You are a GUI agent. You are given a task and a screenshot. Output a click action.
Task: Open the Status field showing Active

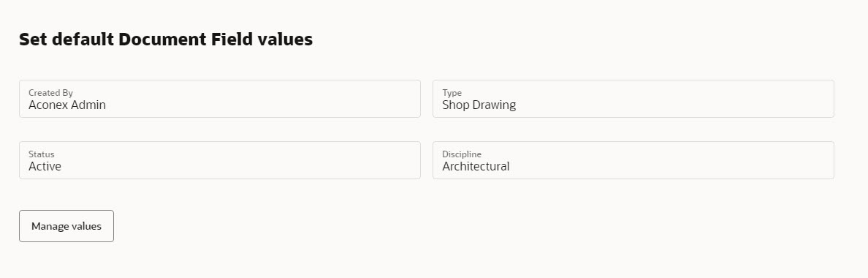pos(220,160)
